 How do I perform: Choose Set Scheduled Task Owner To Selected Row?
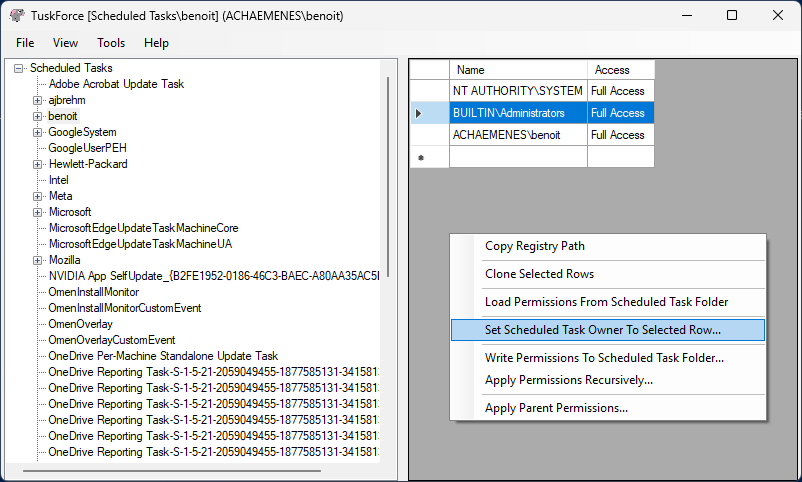602,329
